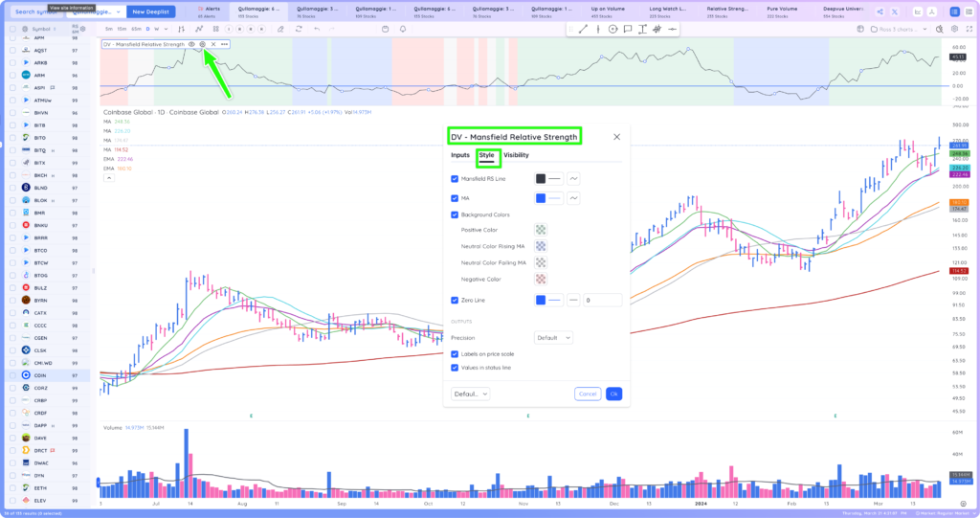Toggle Labels on price scale checkbox

point(455,354)
